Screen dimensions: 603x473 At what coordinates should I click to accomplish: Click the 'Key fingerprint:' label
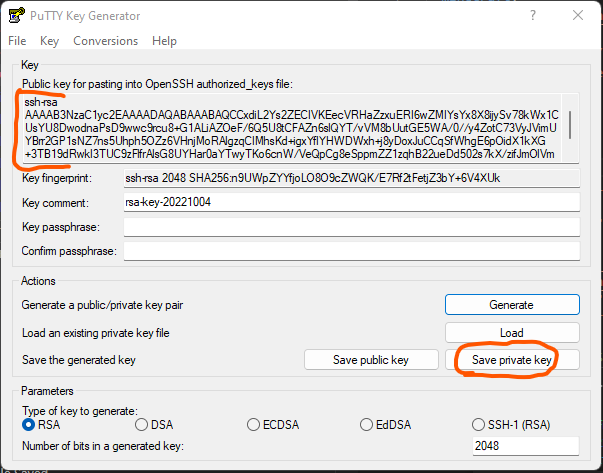pos(57,178)
